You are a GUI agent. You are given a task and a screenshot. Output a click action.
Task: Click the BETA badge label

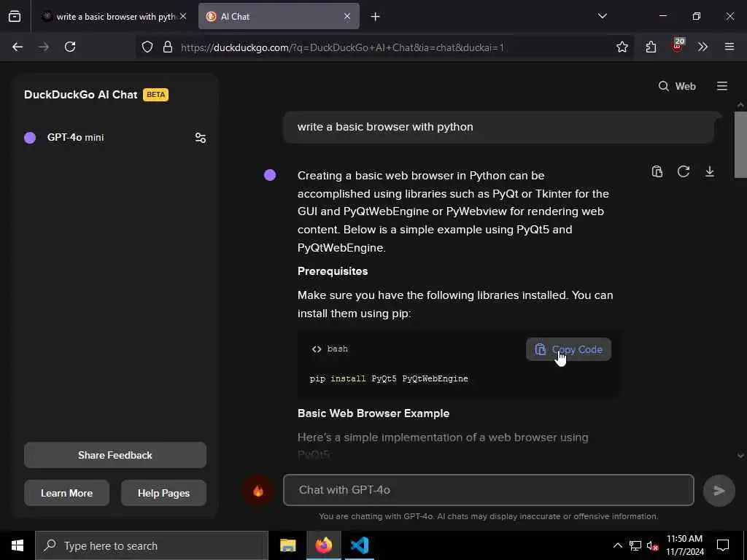tap(156, 95)
